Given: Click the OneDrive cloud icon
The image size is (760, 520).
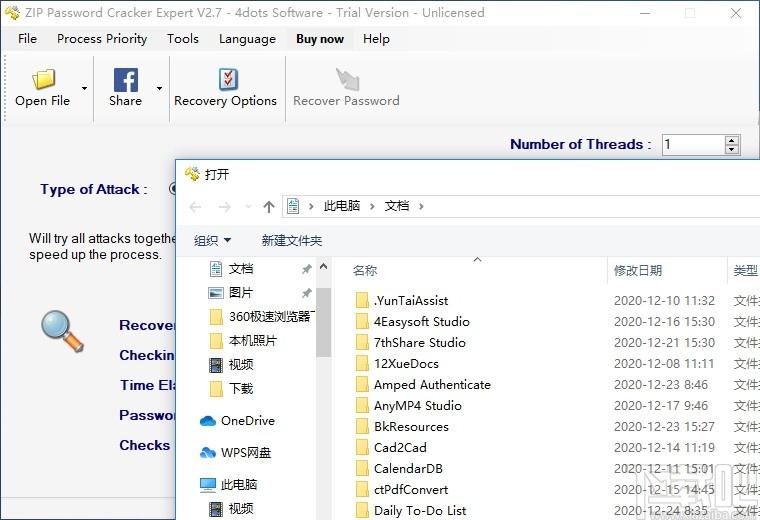Looking at the screenshot, I should pyautogui.click(x=207, y=421).
